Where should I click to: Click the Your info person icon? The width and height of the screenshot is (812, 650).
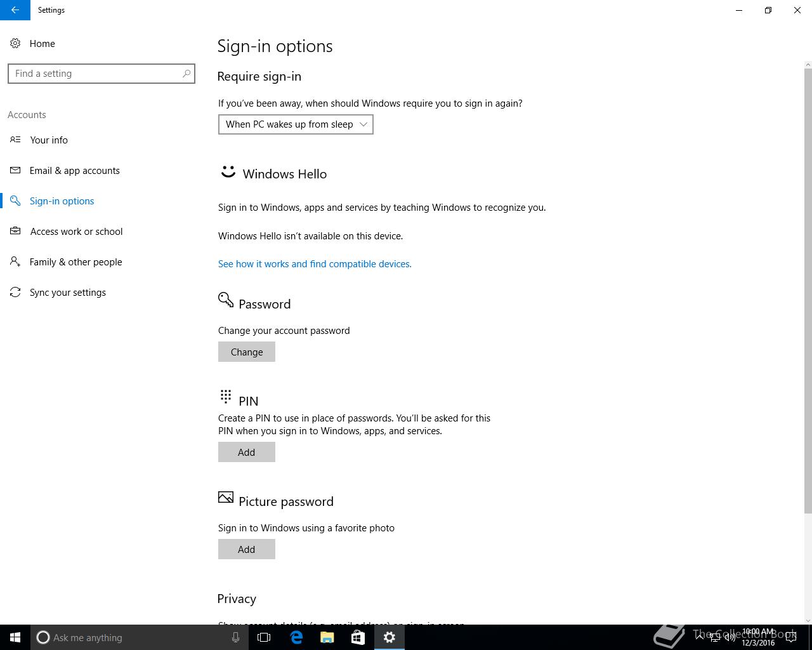[x=15, y=140]
